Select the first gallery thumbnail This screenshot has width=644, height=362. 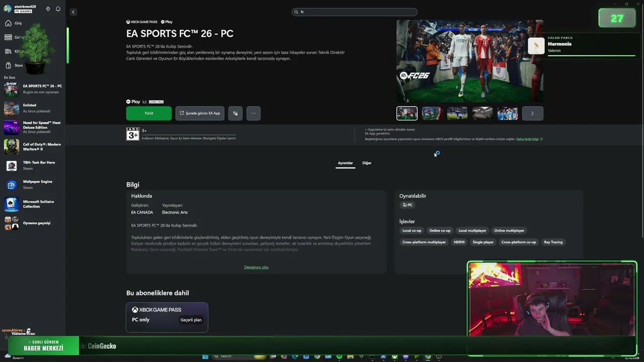tap(407, 113)
